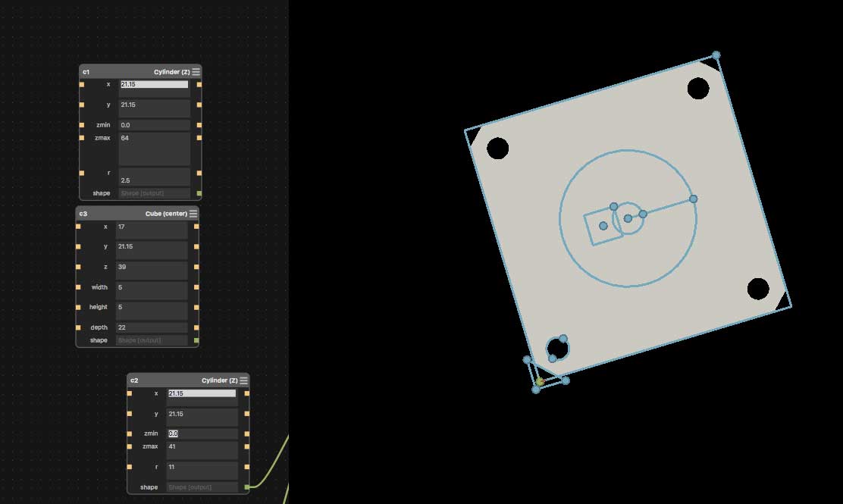Click the right output port of c2 zmax
This screenshot has width=843, height=504.
click(247, 446)
